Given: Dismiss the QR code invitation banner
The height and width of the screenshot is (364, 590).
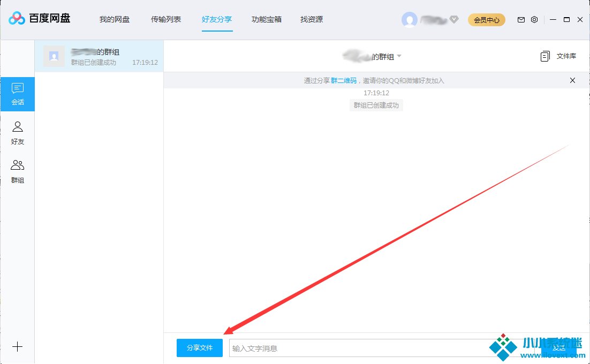Looking at the screenshot, I should click(572, 80).
